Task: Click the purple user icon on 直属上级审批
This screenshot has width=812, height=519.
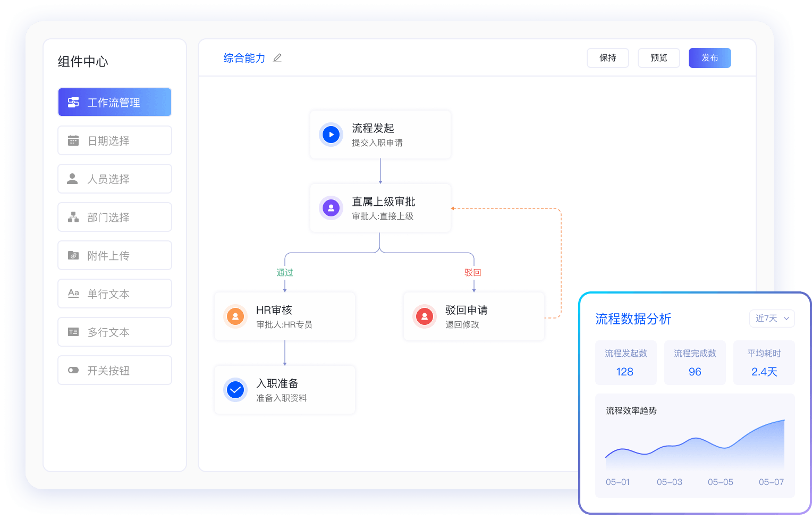Action: [331, 208]
